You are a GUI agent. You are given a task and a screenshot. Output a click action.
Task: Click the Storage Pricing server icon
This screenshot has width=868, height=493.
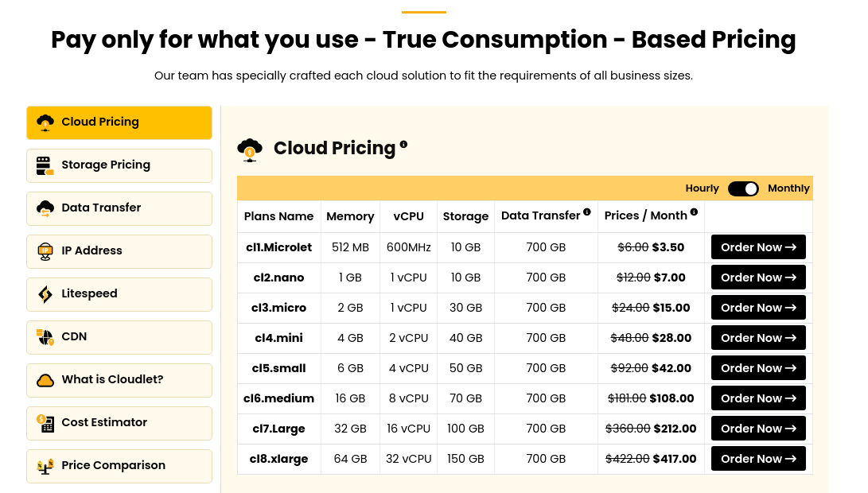point(45,165)
